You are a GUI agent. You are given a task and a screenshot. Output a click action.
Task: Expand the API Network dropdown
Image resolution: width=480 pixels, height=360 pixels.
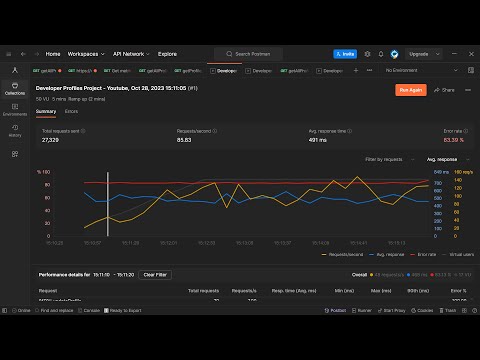(131, 54)
